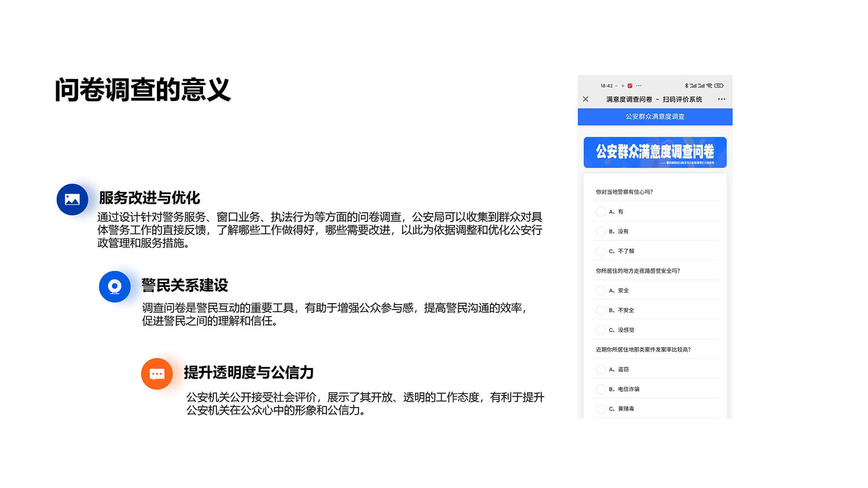
Task: Click the blue image icon beside 服务改进与优化
Action: (72, 199)
